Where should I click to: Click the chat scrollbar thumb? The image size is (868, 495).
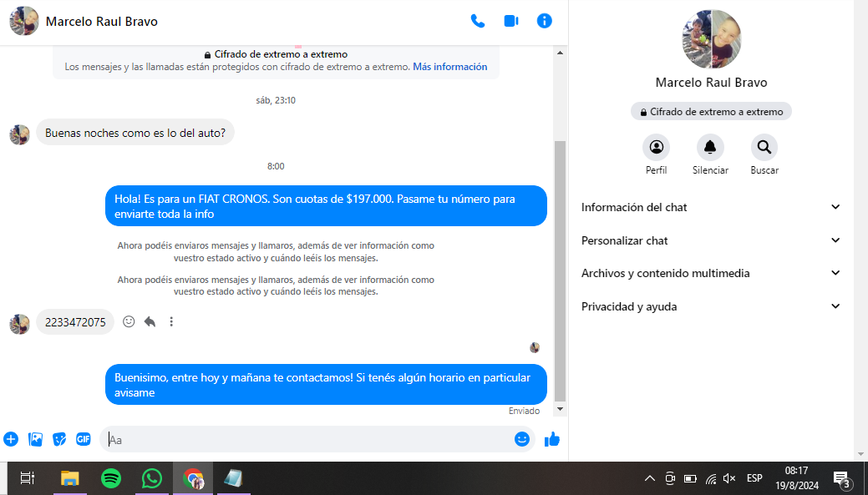(x=560, y=271)
